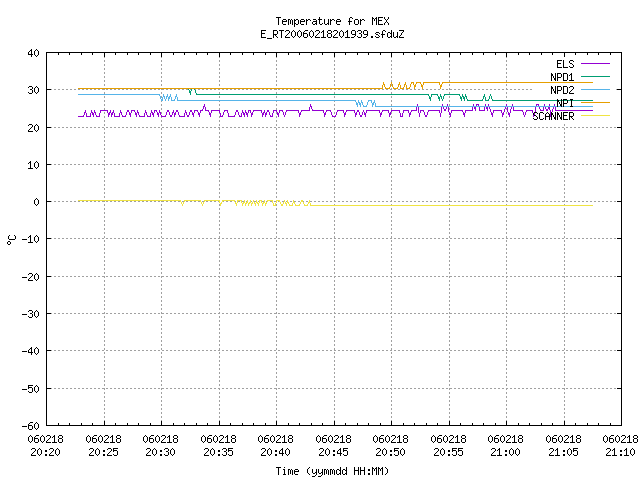Click the y-axis label -20

click(x=31, y=277)
